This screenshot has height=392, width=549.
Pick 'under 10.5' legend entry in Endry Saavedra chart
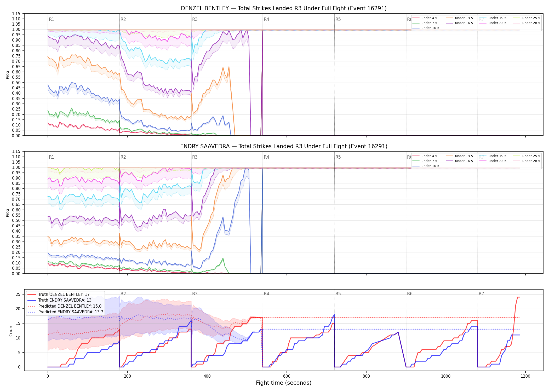click(x=426, y=166)
